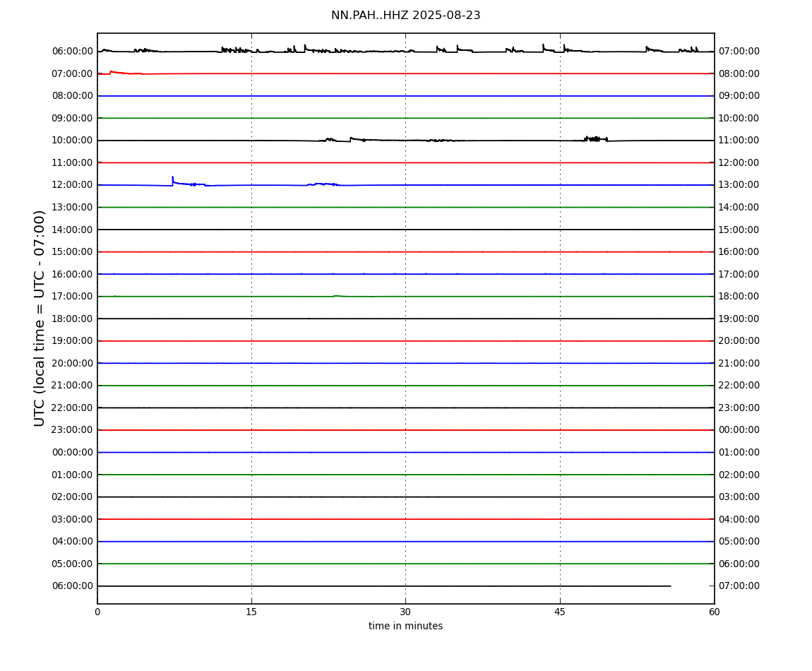Click left-axis row label 10:00:00 beside black trace
Screen dimensions: 812x671
73,141
